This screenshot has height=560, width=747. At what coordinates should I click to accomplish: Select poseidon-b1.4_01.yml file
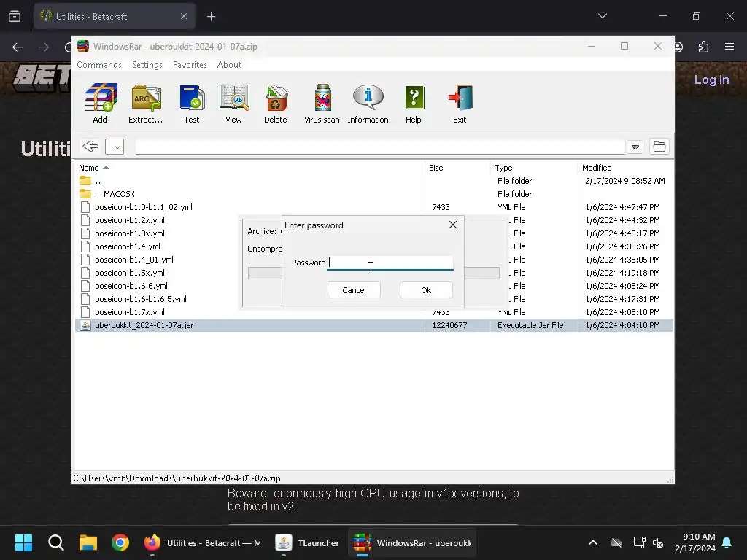click(134, 260)
